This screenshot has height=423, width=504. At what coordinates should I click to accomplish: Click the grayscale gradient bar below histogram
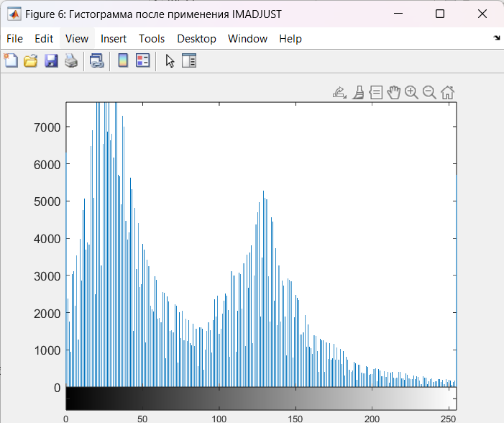point(261,399)
